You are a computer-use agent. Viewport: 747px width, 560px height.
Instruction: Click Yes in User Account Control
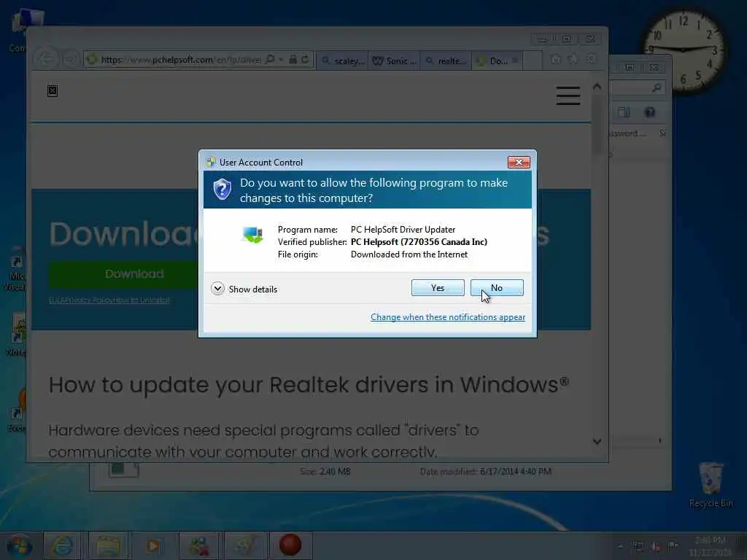click(x=438, y=287)
